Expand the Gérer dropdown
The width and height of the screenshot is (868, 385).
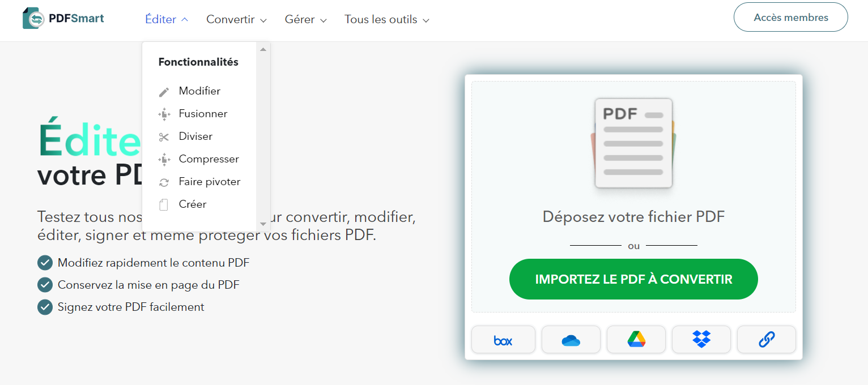tap(305, 19)
